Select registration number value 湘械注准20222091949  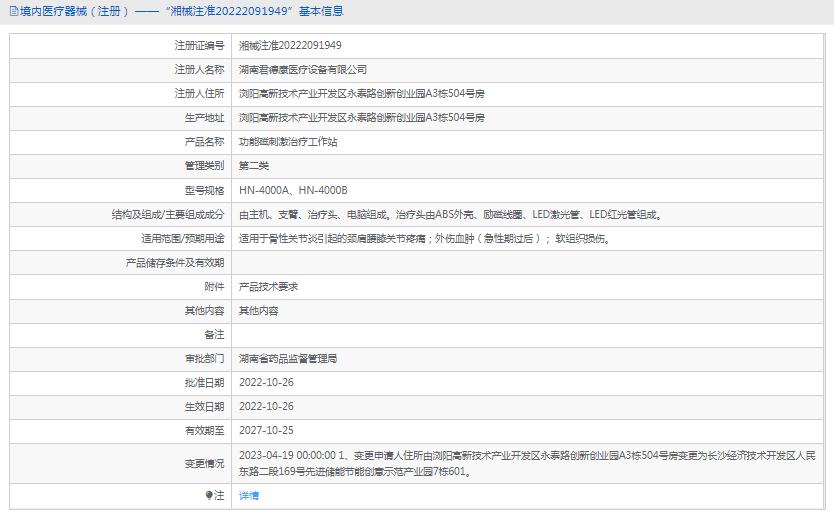pyautogui.click(x=290, y=46)
